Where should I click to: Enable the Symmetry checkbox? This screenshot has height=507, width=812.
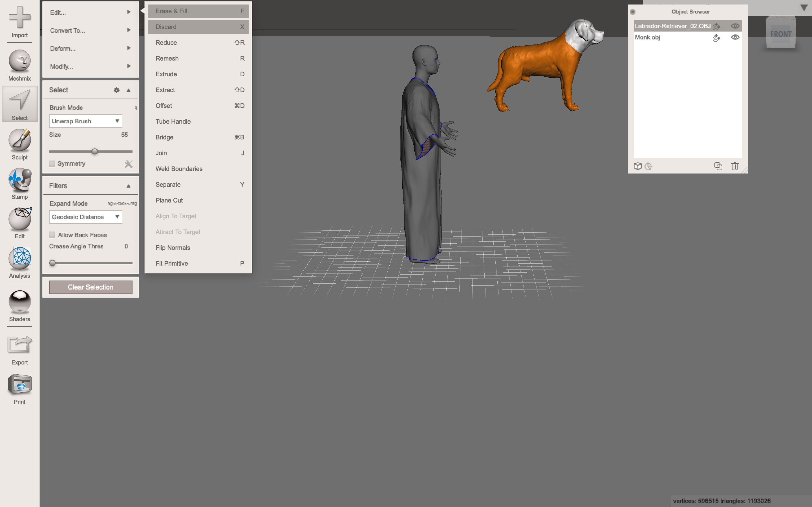coord(52,164)
